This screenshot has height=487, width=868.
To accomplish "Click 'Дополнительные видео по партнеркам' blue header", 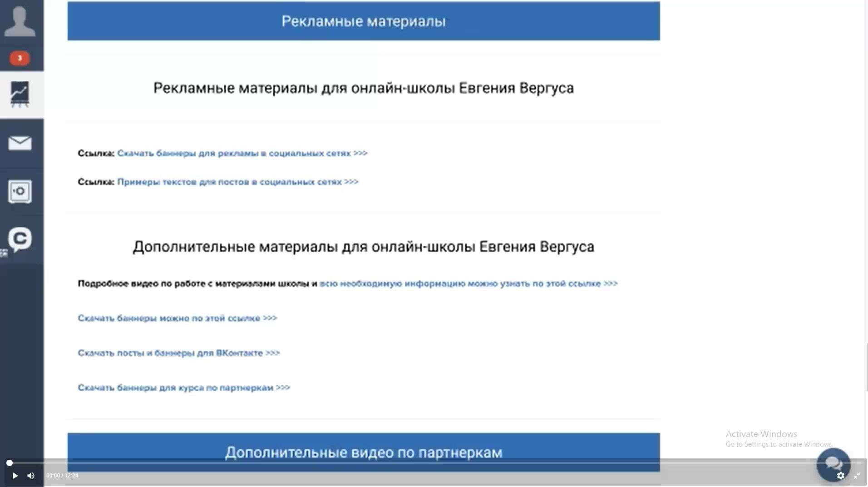I will 364,452.
